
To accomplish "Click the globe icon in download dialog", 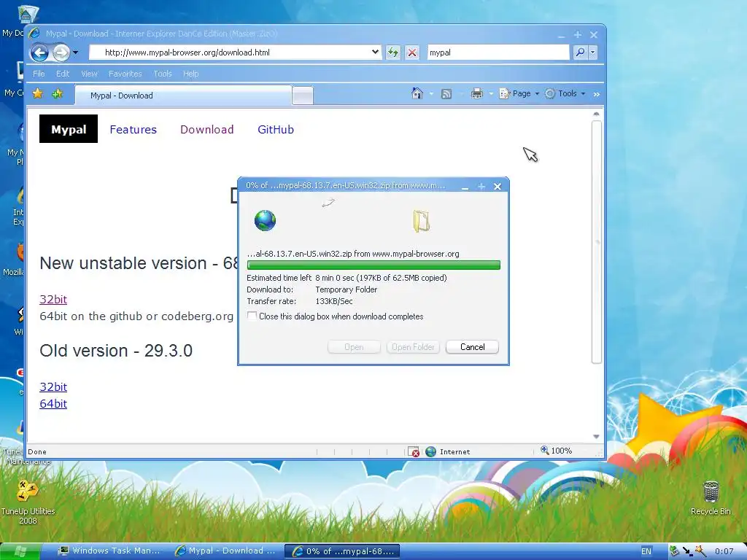I will click(x=265, y=220).
